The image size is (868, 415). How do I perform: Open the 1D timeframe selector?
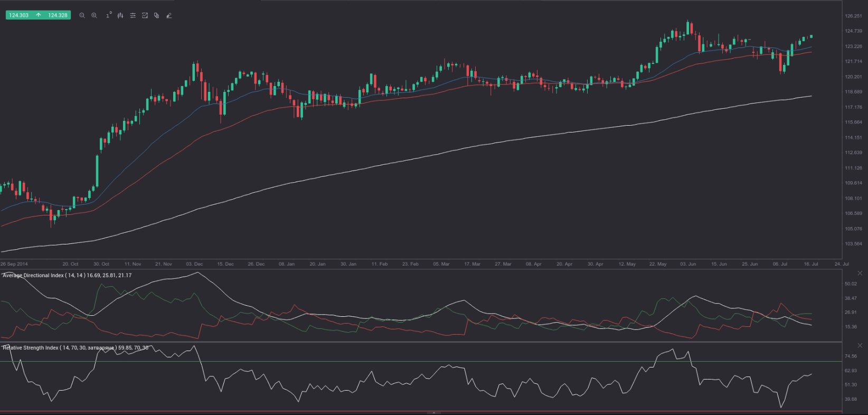coord(108,15)
